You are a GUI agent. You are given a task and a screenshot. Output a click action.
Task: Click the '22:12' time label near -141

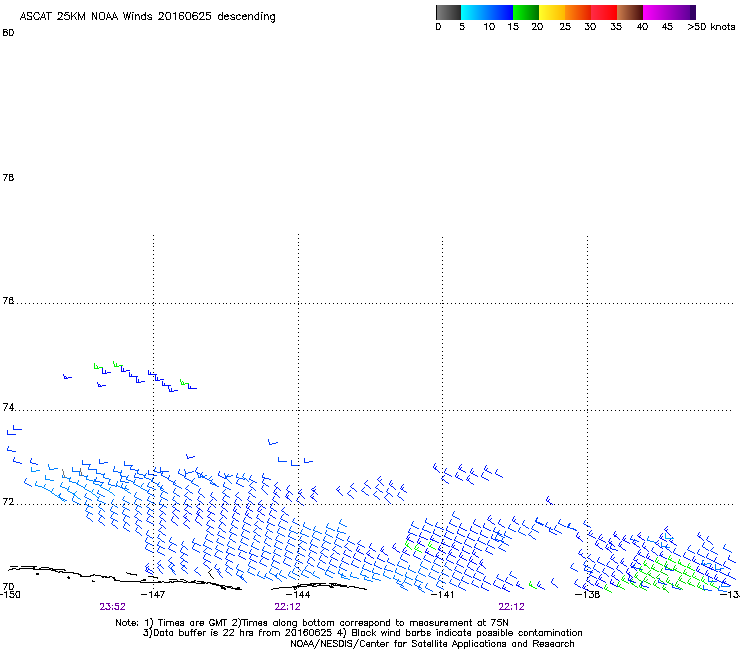pos(512,607)
